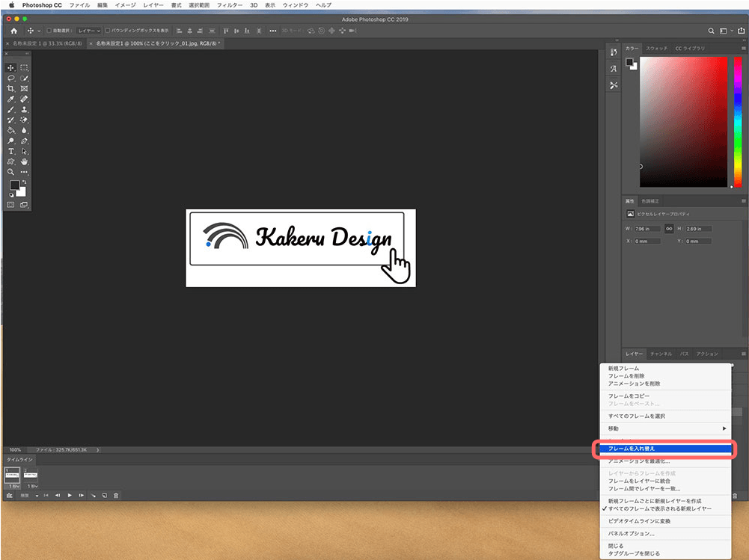Open the フィルター menu
The image size is (749, 560).
229,5
